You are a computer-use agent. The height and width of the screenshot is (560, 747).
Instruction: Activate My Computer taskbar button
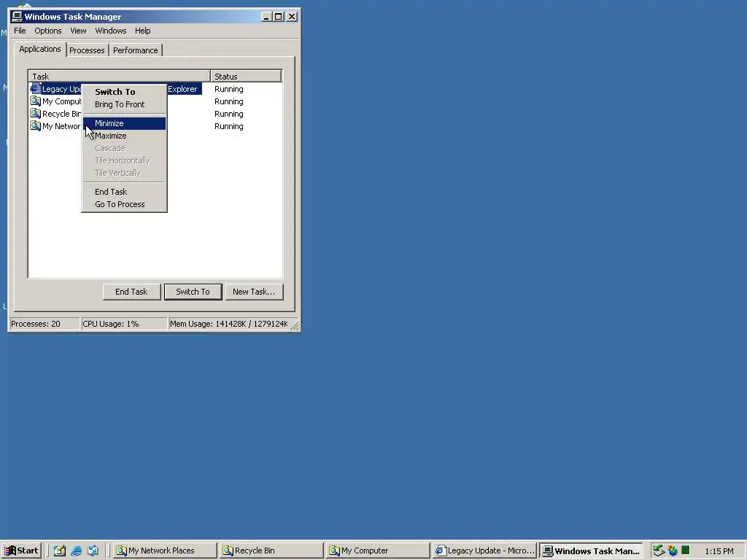pyautogui.click(x=378, y=551)
